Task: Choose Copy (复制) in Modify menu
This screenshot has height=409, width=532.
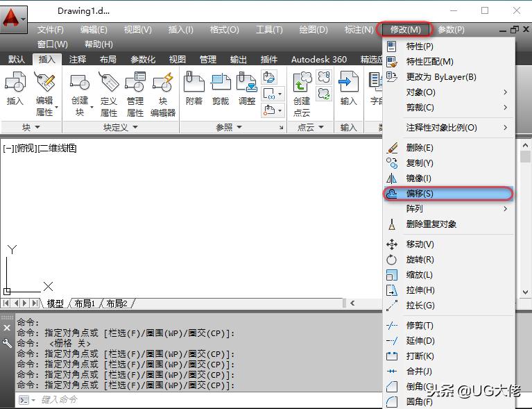Action: 449,163
